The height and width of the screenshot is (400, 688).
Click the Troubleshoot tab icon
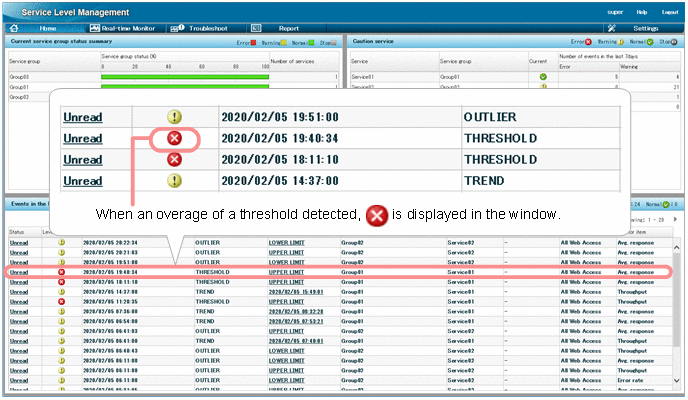pyautogui.click(x=177, y=29)
